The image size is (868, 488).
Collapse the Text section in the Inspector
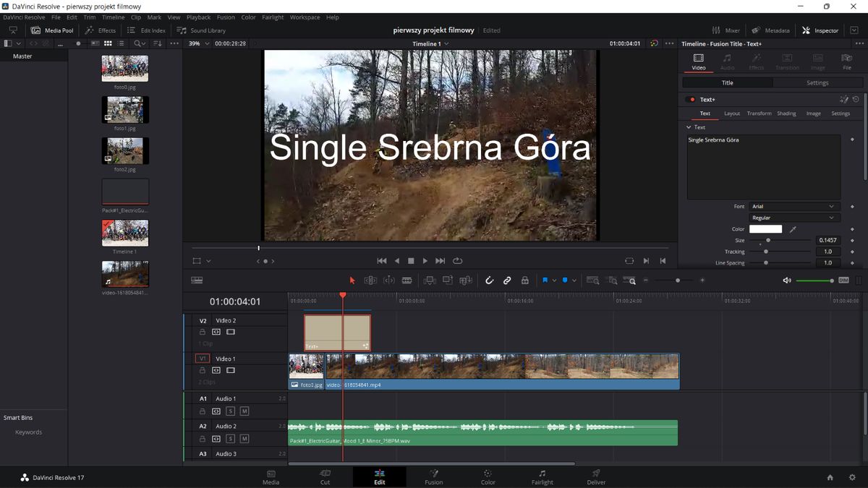coord(689,127)
